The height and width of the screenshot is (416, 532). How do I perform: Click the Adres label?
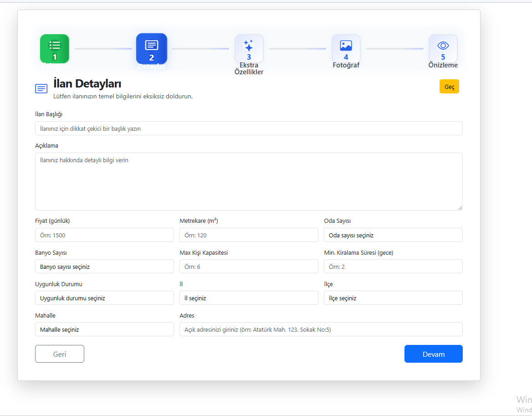tap(187, 316)
